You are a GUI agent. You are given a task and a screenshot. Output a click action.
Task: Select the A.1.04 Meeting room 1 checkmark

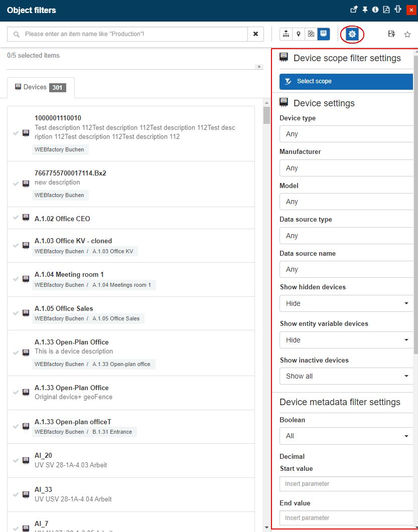(x=16, y=279)
